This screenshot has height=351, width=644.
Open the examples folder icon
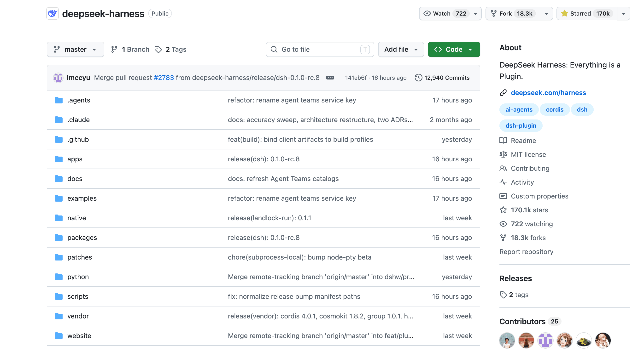59,198
